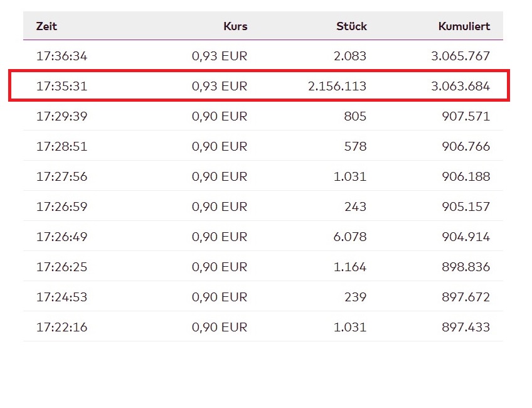Select the row with time 17:28:51
Screen dimensions: 532x408
(61, 146)
